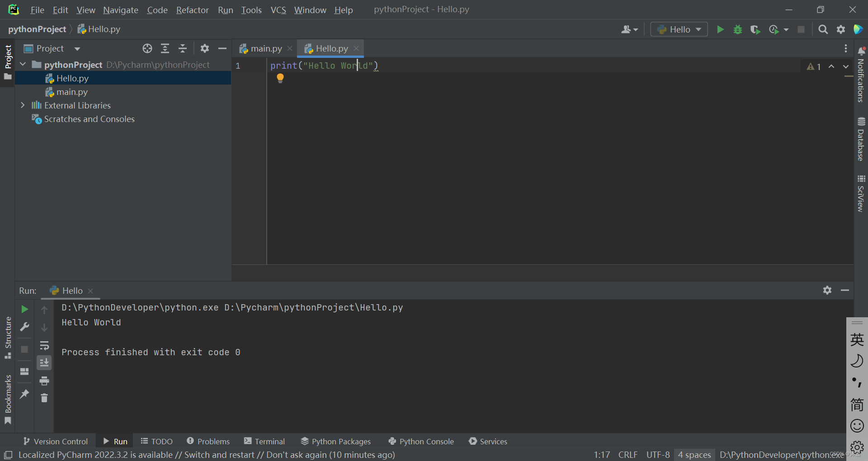868x461 pixels.
Task: Start debugging using the Debug bug icon
Action: tap(738, 29)
